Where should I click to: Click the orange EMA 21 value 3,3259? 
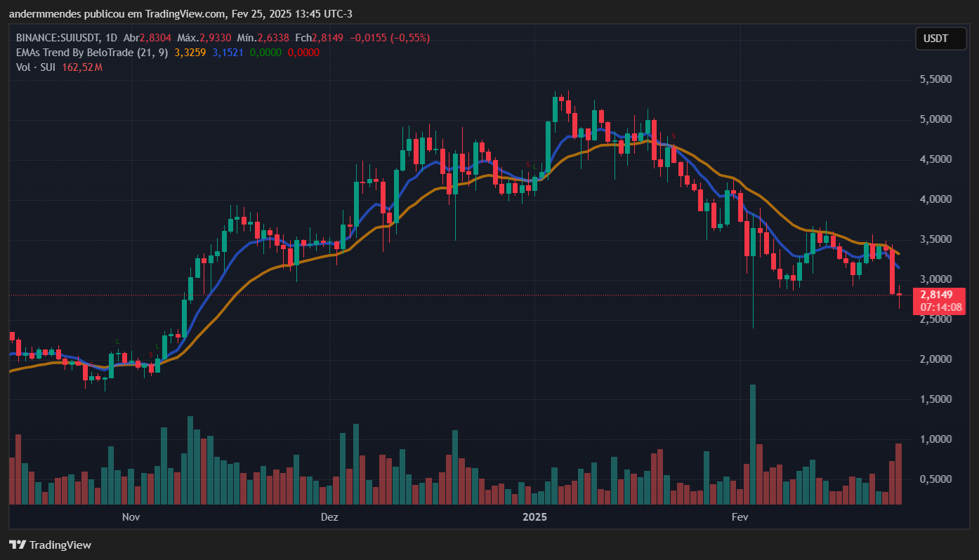[x=190, y=53]
